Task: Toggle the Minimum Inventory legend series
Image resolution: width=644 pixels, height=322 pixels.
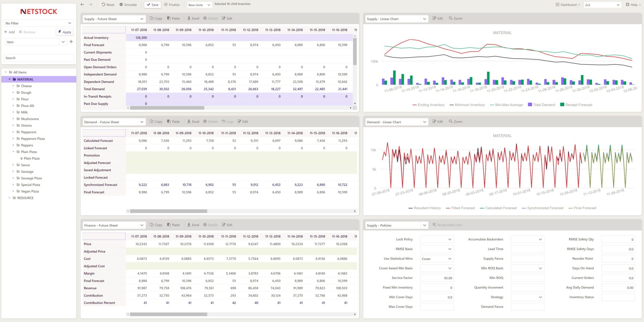Action: click(x=467, y=105)
